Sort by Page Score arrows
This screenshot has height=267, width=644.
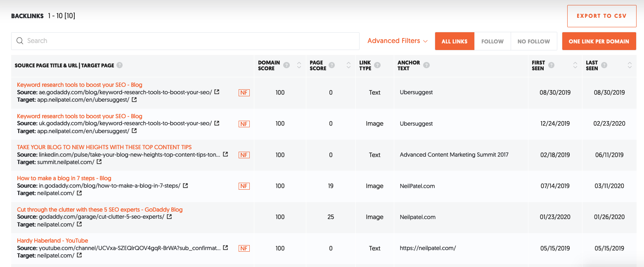(348, 65)
